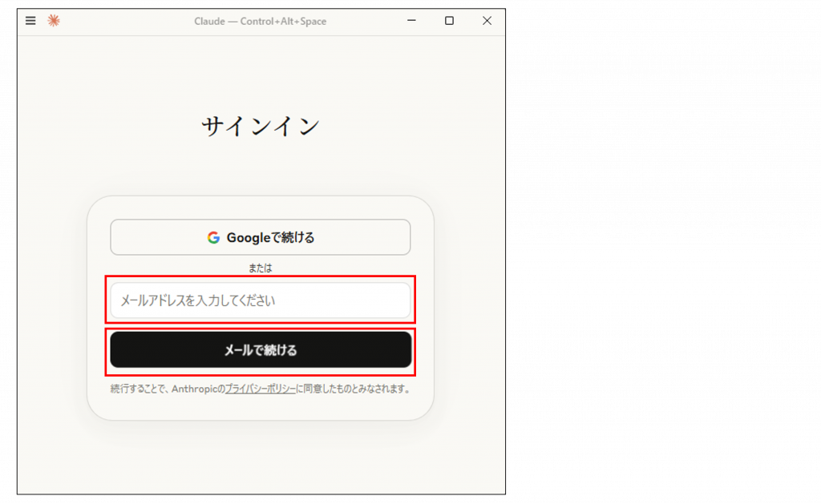Click the Google G logo icon

(213, 237)
